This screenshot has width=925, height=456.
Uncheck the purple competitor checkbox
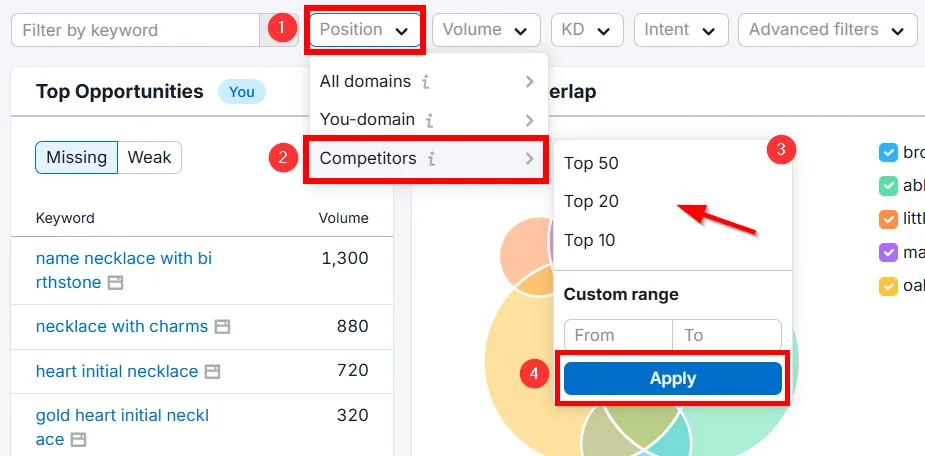[888, 253]
